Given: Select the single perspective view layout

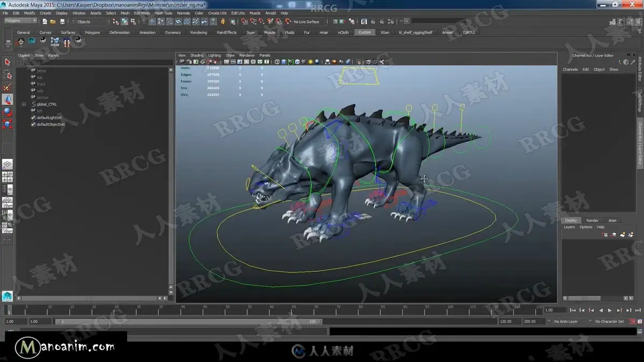Looking at the screenshot, I should 8,164.
